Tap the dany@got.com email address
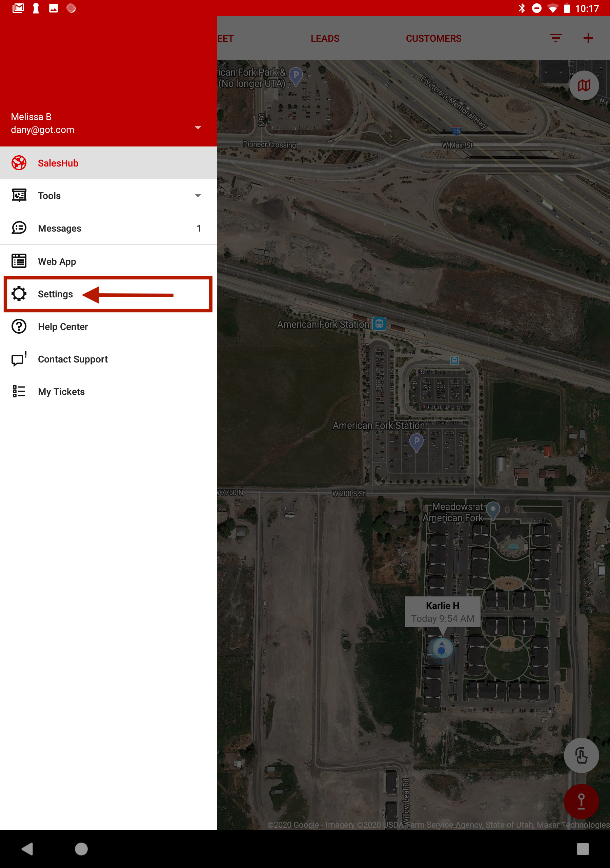Screen dimensions: 610x868 pyautogui.click(x=42, y=130)
